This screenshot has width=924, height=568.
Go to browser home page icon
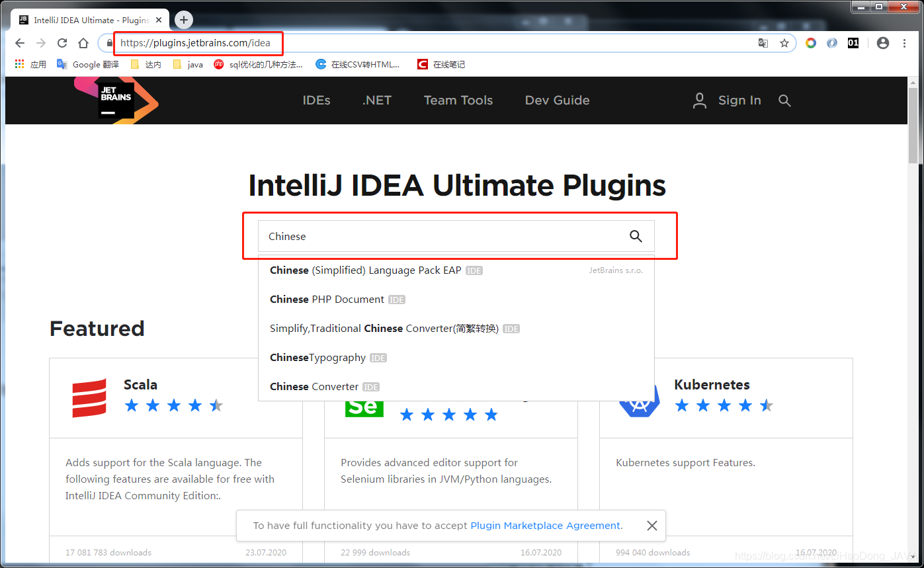tap(83, 43)
